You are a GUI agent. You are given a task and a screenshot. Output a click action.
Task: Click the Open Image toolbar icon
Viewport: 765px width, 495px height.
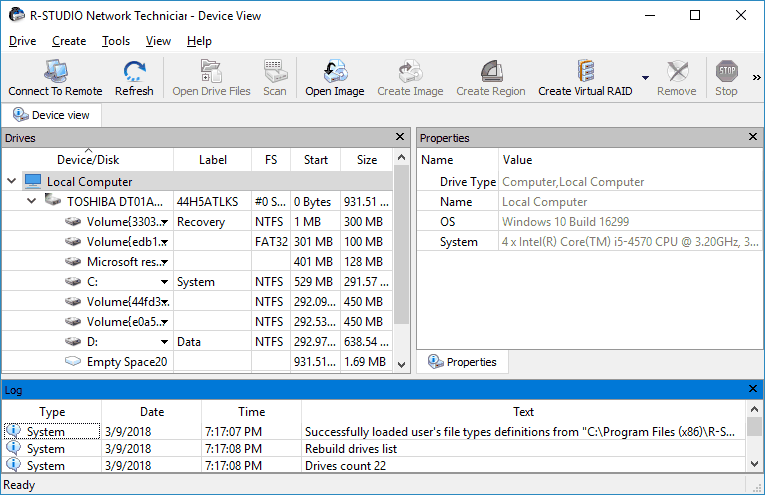click(335, 71)
